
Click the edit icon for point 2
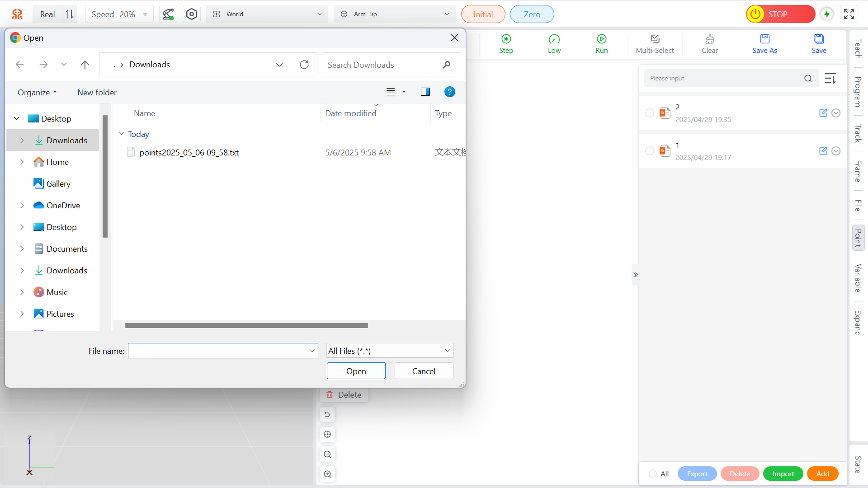coord(823,113)
